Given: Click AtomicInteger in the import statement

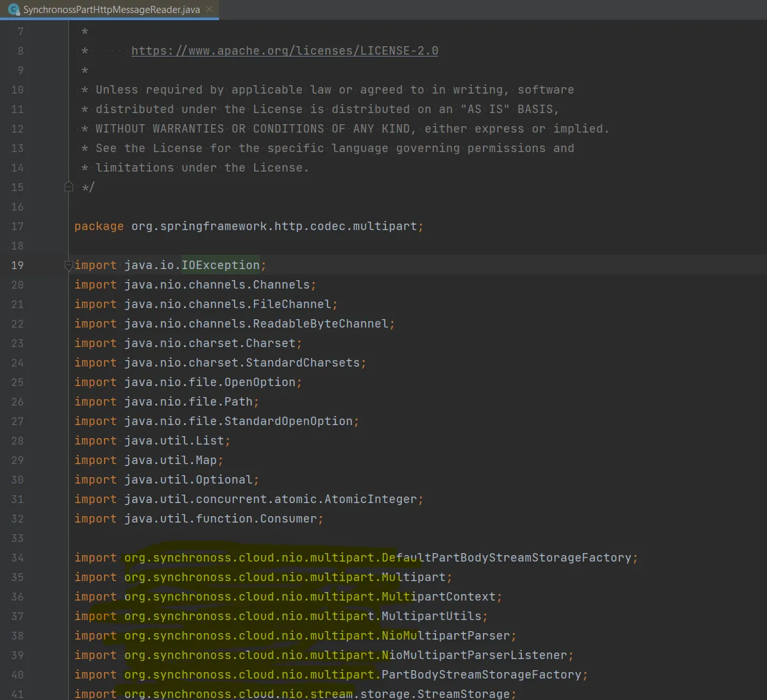Looking at the screenshot, I should [x=370, y=499].
